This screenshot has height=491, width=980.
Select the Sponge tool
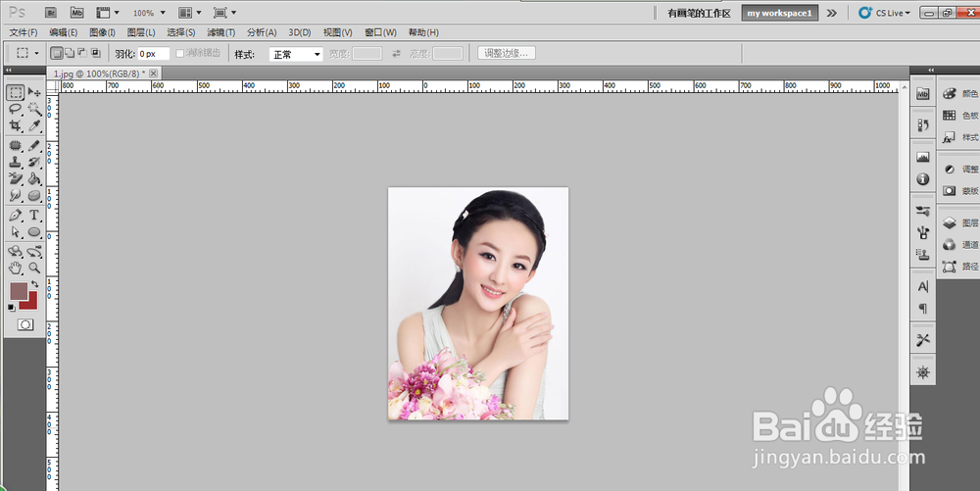click(34, 196)
